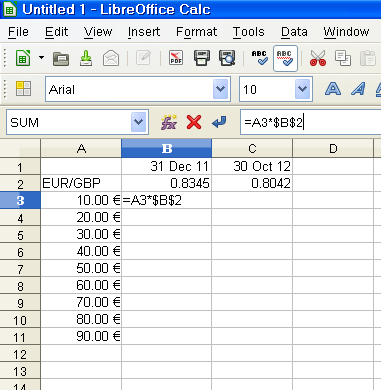Click cell showing 20.00 €
Viewport: 381px width, 390px height.
pyautogui.click(x=81, y=217)
